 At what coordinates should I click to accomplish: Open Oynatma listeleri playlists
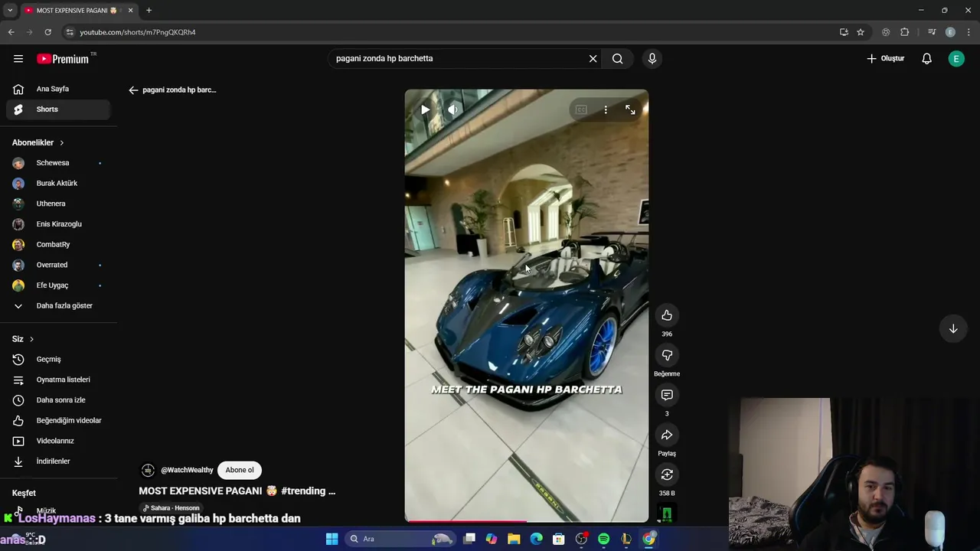tap(58, 380)
